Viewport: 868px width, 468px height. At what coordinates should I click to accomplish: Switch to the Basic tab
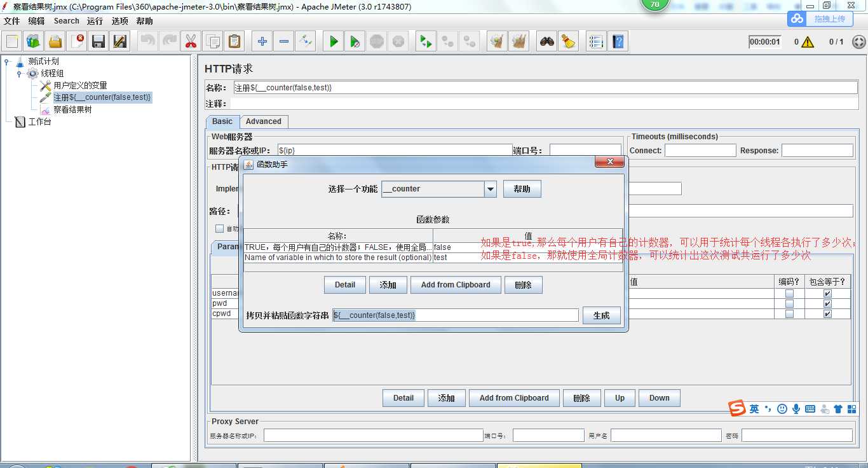coord(222,121)
